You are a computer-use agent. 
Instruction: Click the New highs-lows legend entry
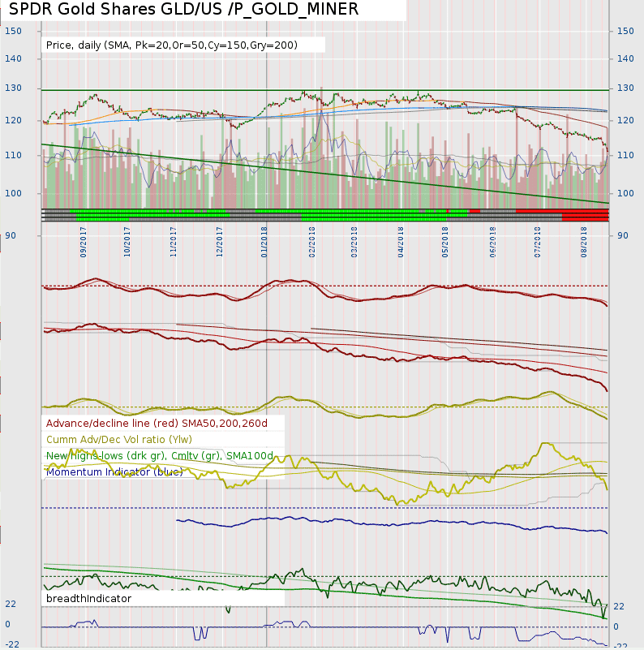(160, 455)
